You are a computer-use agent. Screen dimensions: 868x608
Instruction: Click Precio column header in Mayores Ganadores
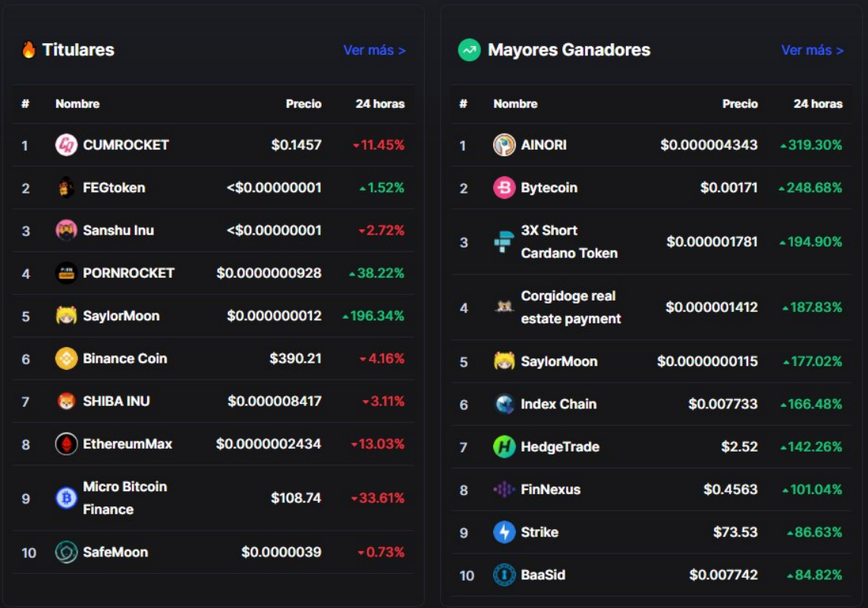click(x=740, y=103)
